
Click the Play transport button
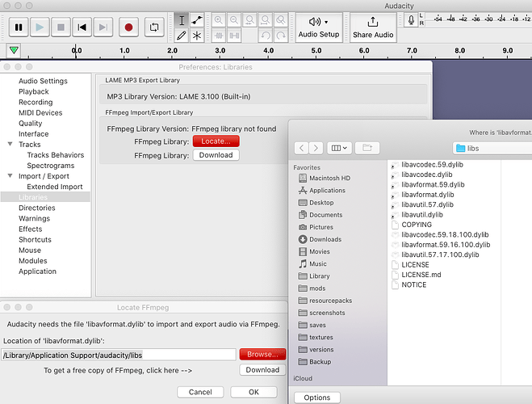tap(40, 27)
